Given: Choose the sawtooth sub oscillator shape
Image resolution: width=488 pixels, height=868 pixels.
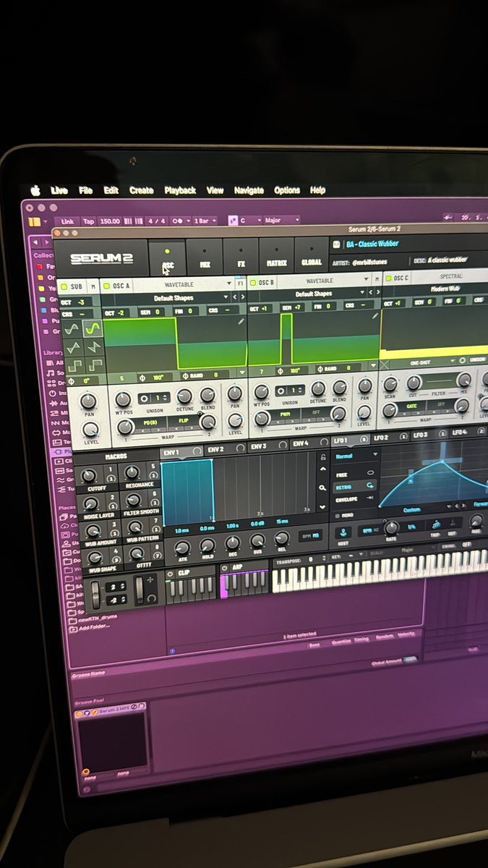Looking at the screenshot, I should click(x=93, y=349).
